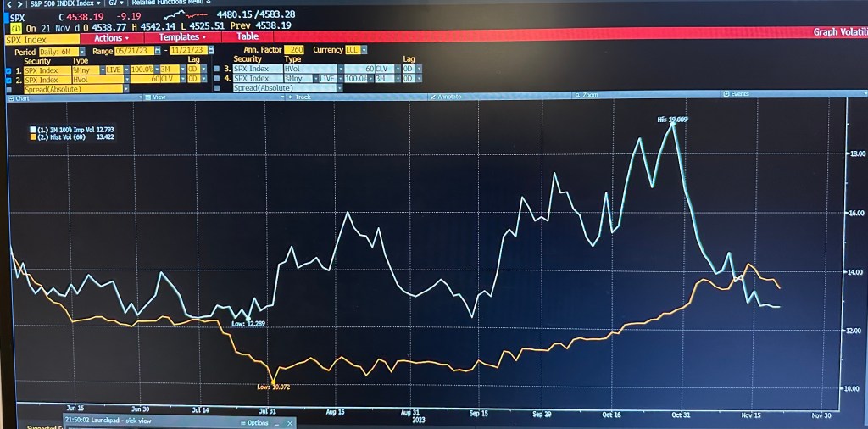Click the orange Hist Vol legend swatch
The height and width of the screenshot is (429, 868).
click(33, 136)
